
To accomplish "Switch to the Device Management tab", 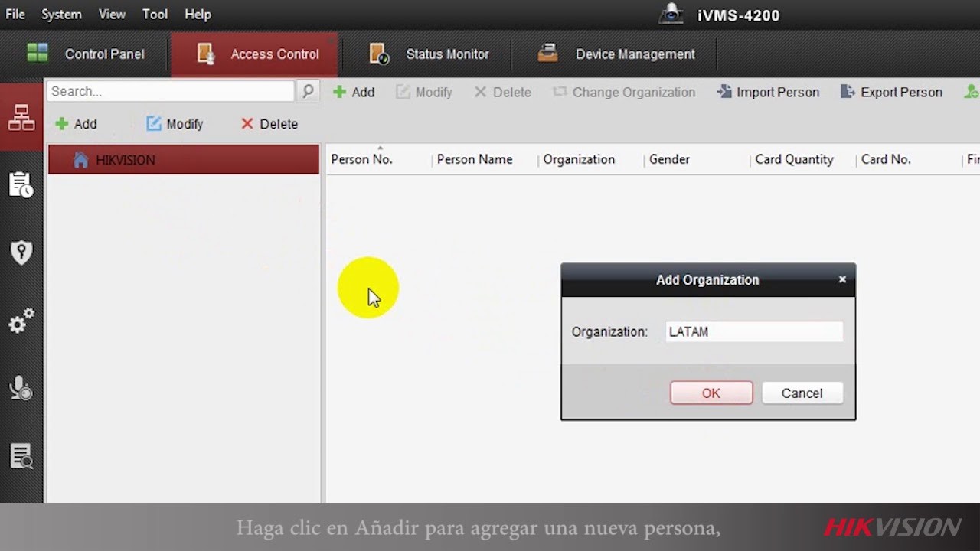I will pos(616,54).
